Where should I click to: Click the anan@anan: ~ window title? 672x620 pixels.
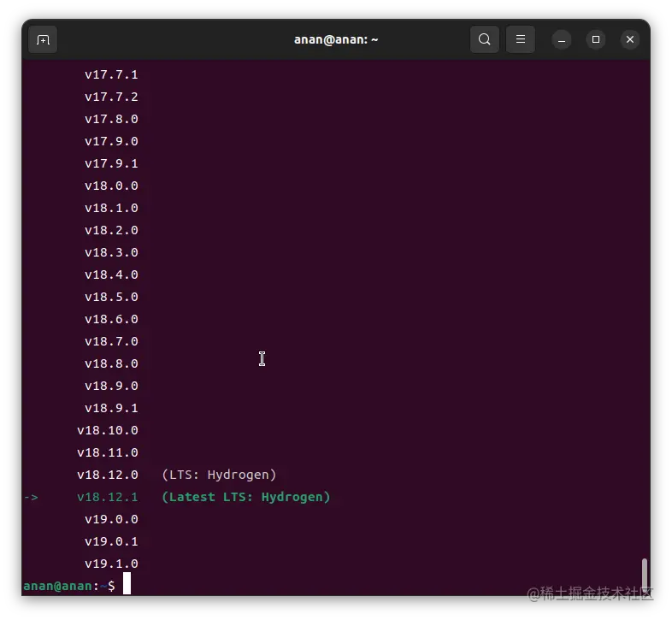[x=336, y=39]
